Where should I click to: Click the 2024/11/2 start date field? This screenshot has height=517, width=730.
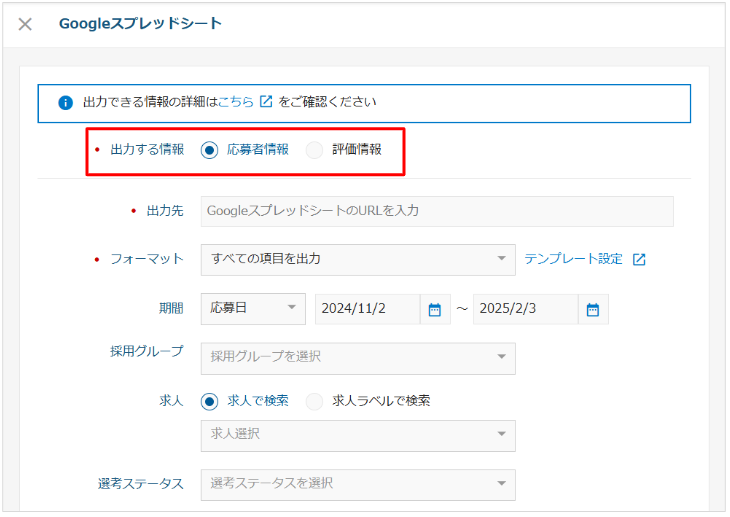click(368, 309)
